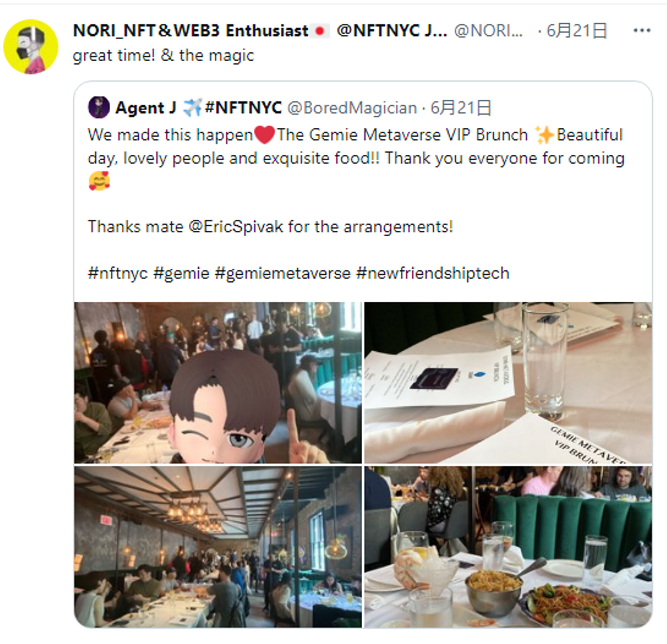Open photo with cartoon avatar winking
667x644 pixels.
click(218, 383)
